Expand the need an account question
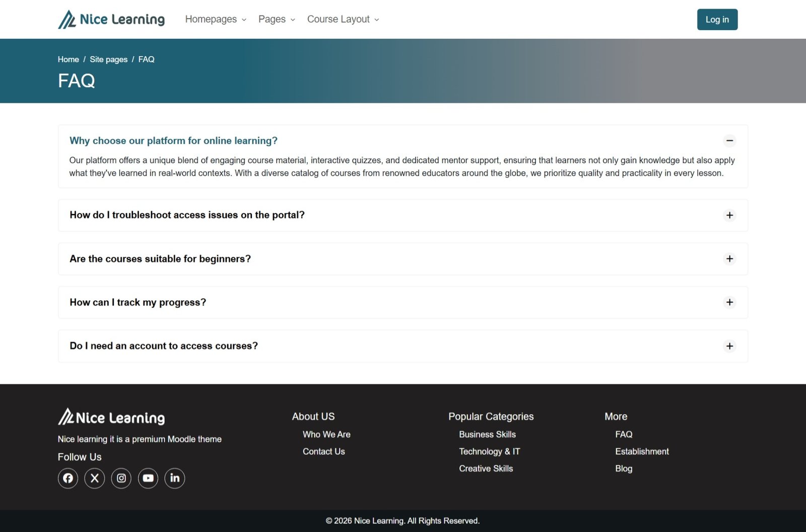 pos(729,346)
